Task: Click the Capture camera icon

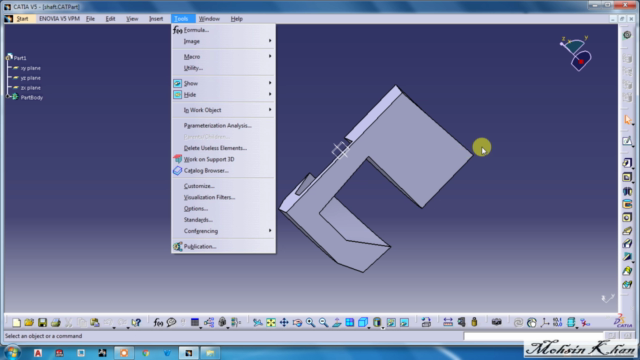Action: 496,322
